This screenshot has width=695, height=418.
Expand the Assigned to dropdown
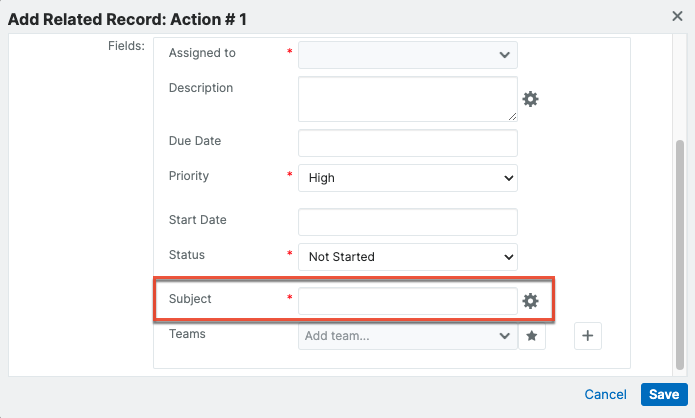click(407, 54)
